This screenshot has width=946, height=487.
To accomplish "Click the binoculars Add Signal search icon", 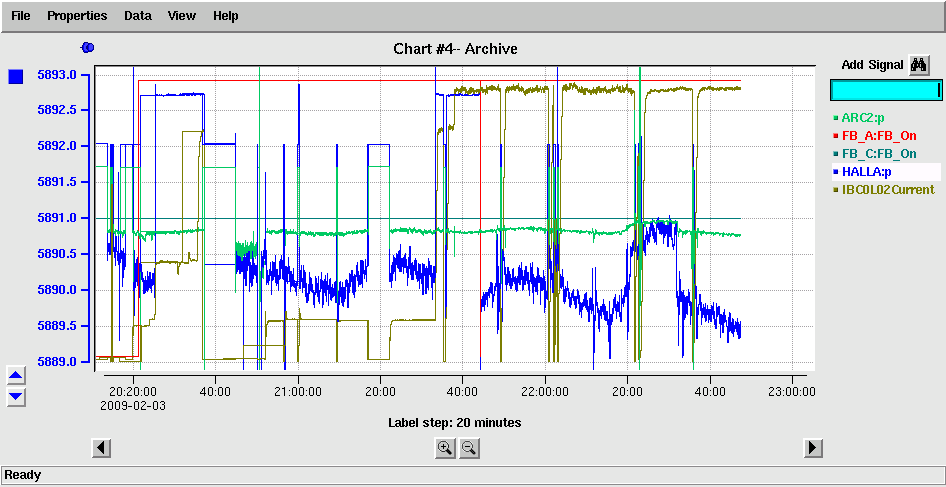I will 918,65.
